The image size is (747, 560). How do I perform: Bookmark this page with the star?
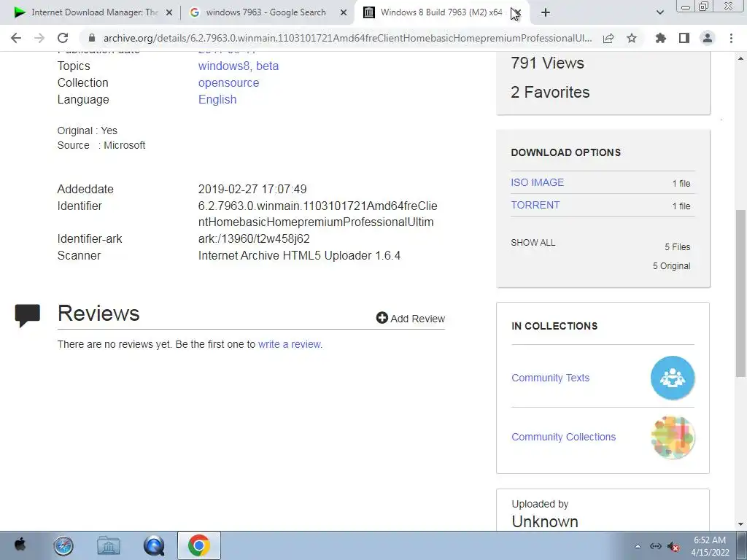click(x=632, y=38)
